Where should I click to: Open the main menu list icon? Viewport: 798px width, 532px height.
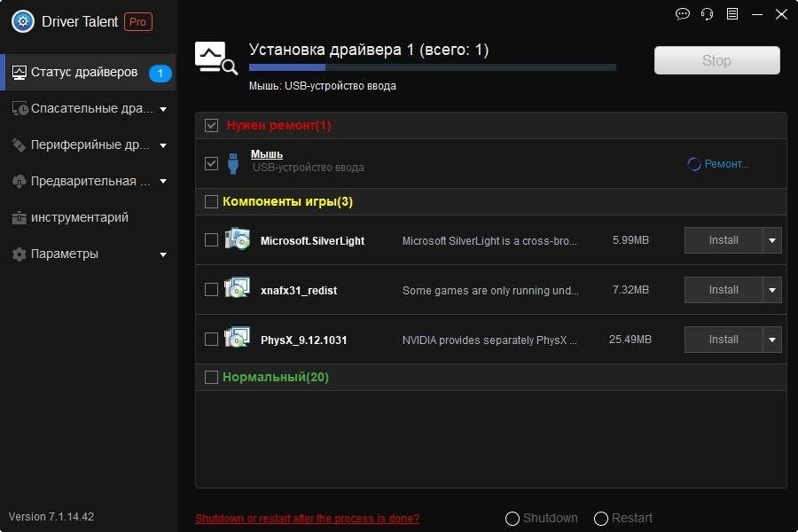pyautogui.click(x=731, y=14)
